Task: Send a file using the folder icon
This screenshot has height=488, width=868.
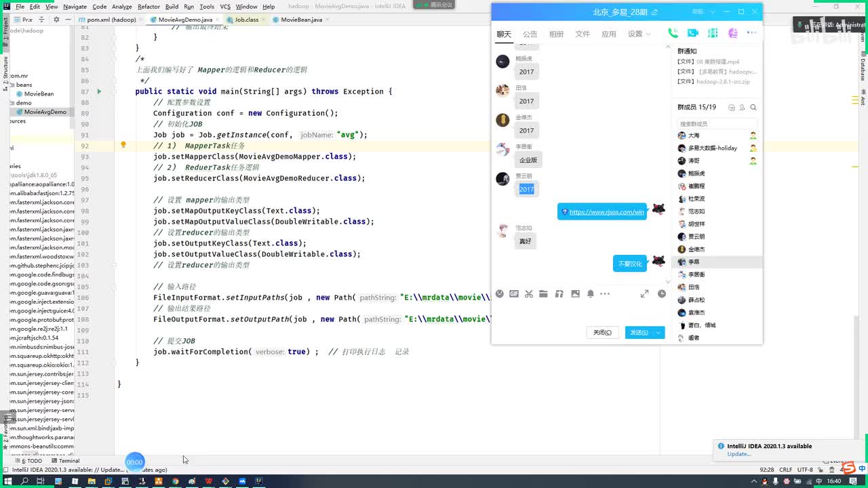Action: [x=544, y=293]
